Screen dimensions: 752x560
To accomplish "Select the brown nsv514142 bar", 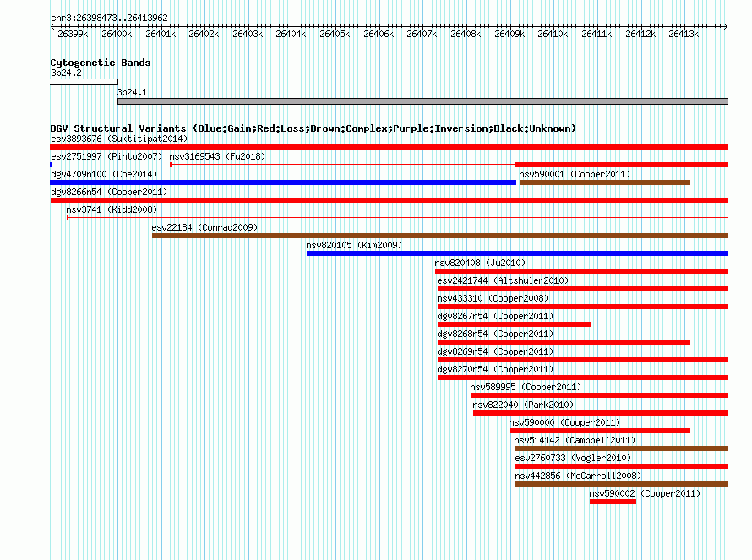I will tap(622, 449).
